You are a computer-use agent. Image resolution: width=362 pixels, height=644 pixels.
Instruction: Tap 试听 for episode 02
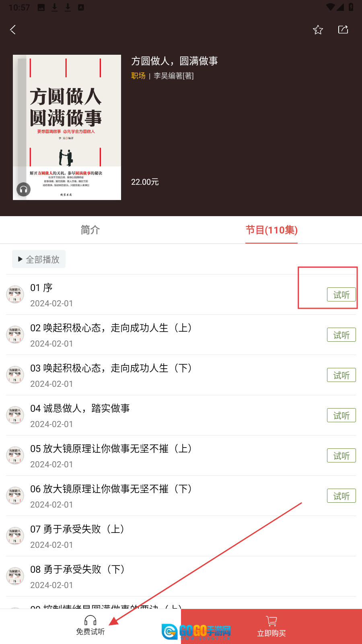click(341, 335)
